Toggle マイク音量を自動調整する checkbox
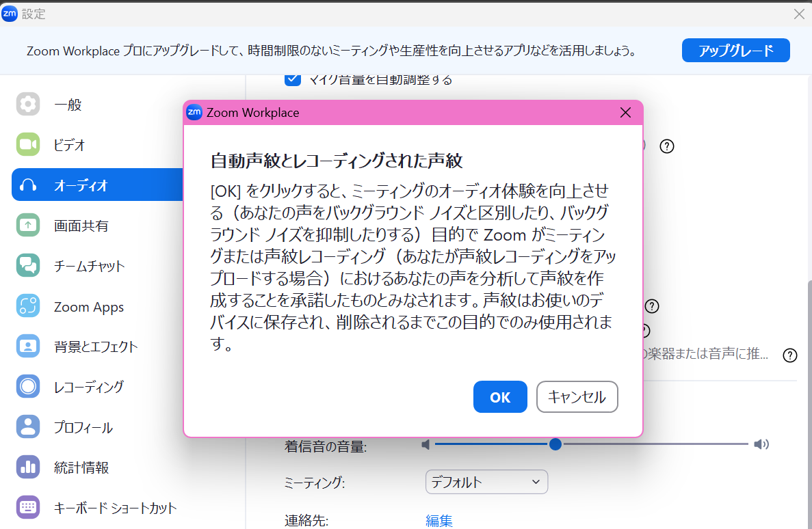 (293, 79)
